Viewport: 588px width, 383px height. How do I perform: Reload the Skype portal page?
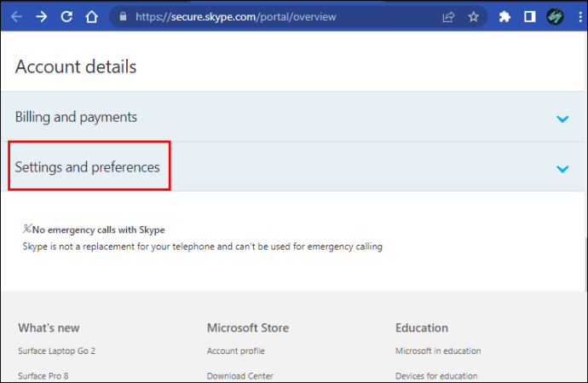click(x=66, y=16)
